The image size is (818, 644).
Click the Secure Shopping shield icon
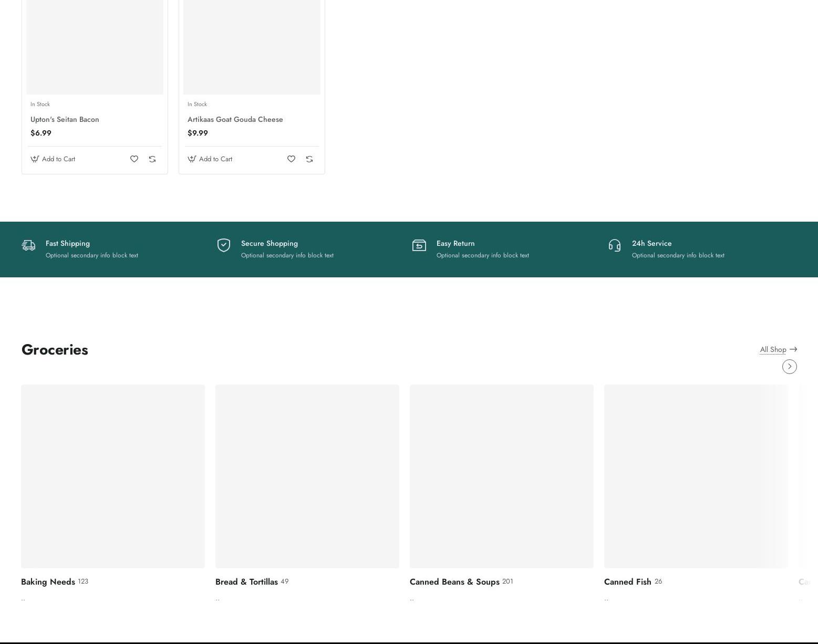(224, 245)
